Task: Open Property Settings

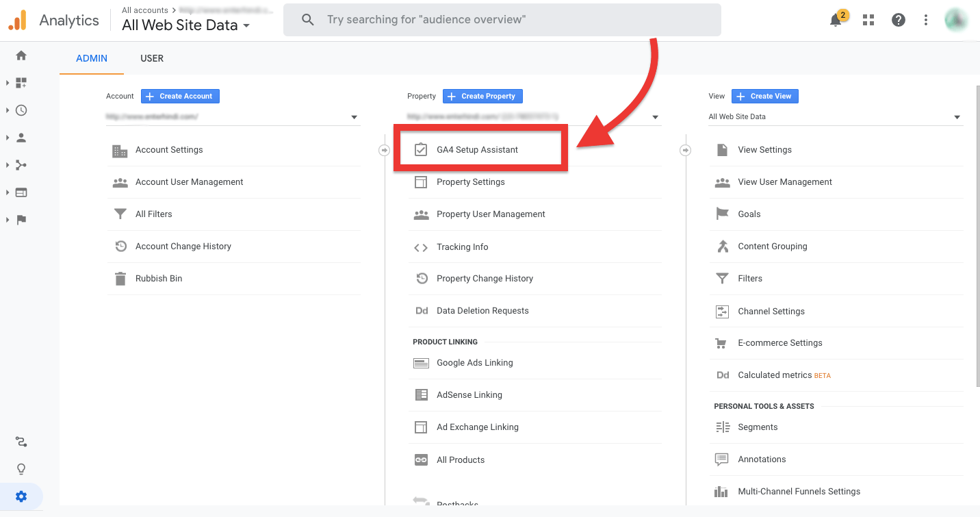Action: tap(534, 182)
